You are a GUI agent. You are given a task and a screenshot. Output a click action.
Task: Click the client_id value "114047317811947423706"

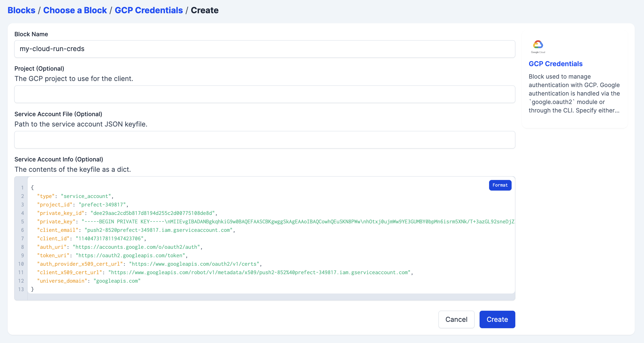[x=110, y=238]
